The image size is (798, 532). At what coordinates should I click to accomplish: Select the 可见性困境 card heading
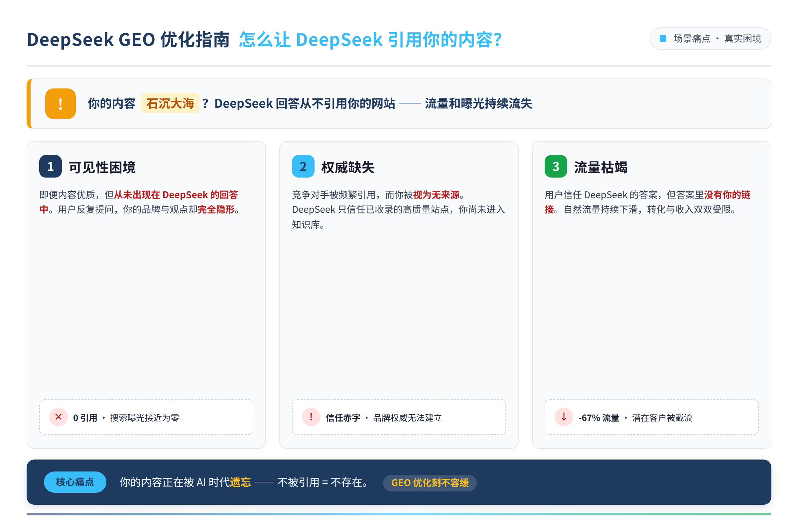pos(102,167)
